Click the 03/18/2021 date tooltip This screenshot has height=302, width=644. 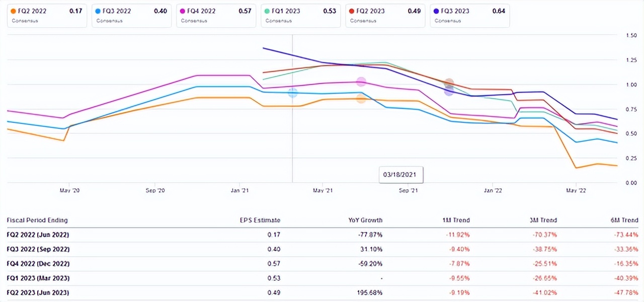coord(401,175)
